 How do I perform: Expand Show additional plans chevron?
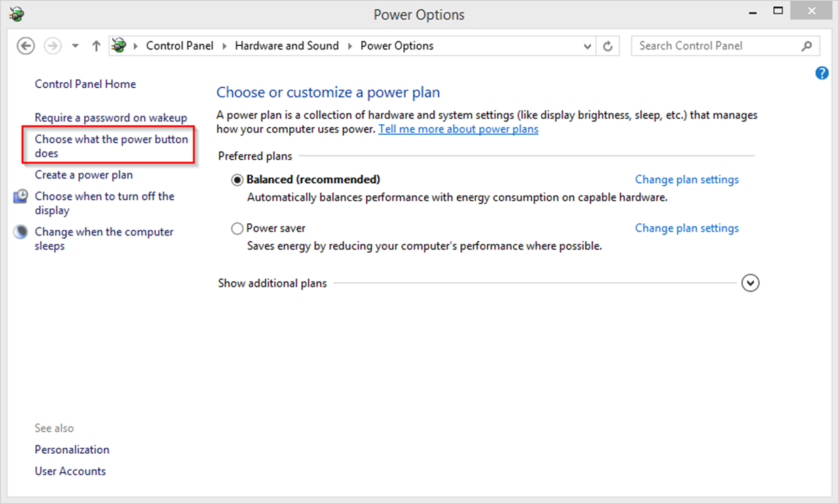(750, 283)
